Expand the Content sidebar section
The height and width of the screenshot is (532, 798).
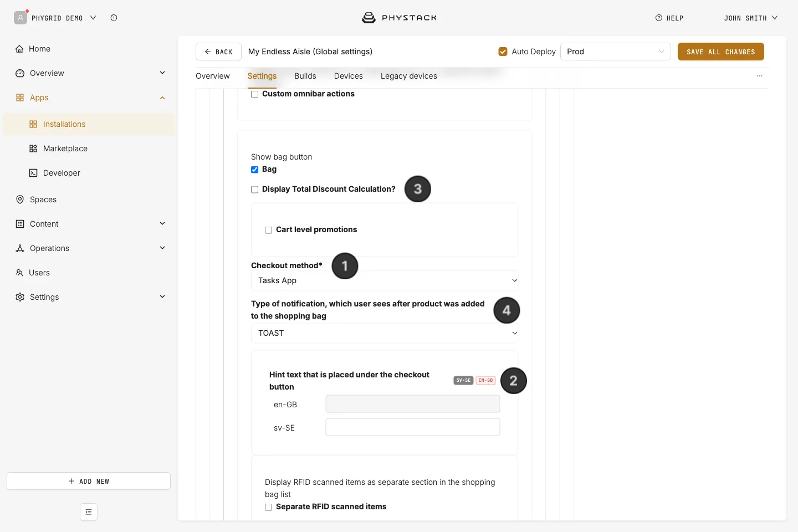(x=162, y=224)
